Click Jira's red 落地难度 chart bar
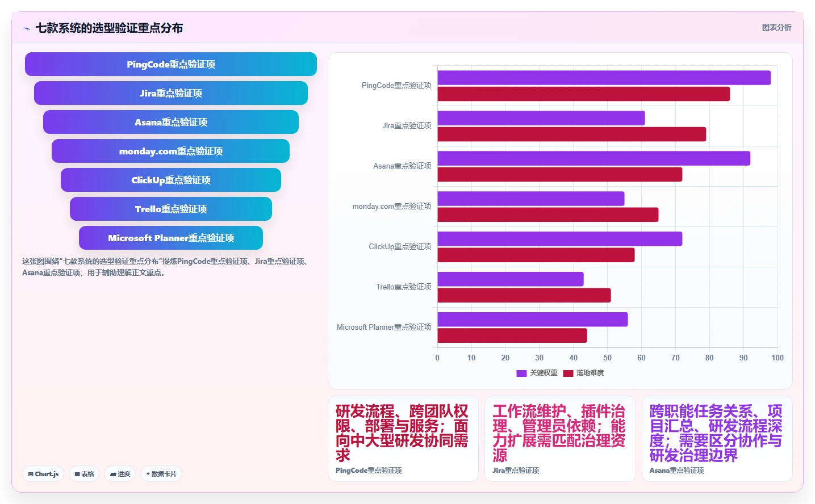This screenshot has height=504, width=815. click(571, 135)
